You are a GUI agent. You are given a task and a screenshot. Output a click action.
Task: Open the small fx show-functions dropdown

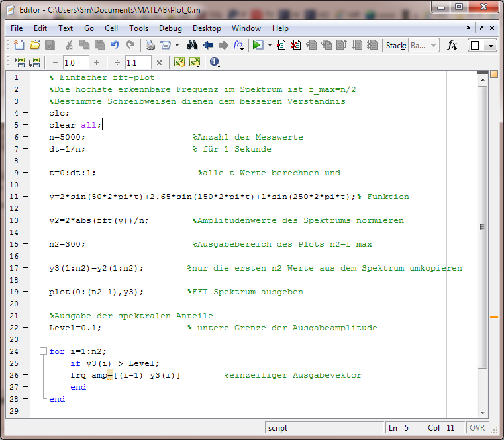point(238,45)
